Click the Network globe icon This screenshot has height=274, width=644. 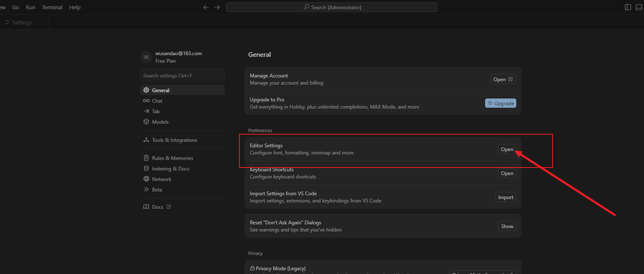[146, 179]
